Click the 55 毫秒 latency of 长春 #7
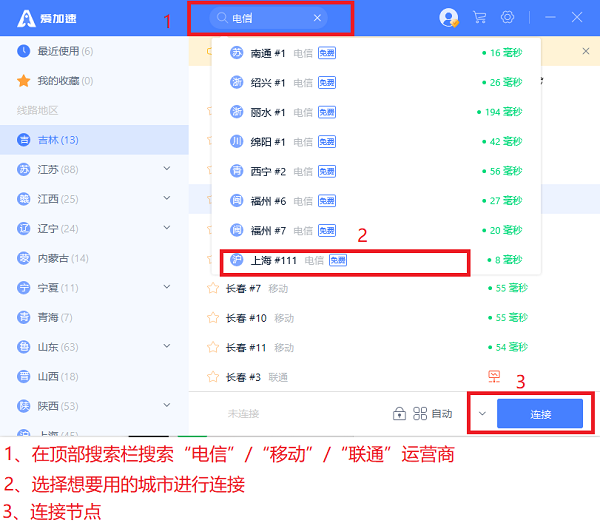600x523 pixels. 508,288
